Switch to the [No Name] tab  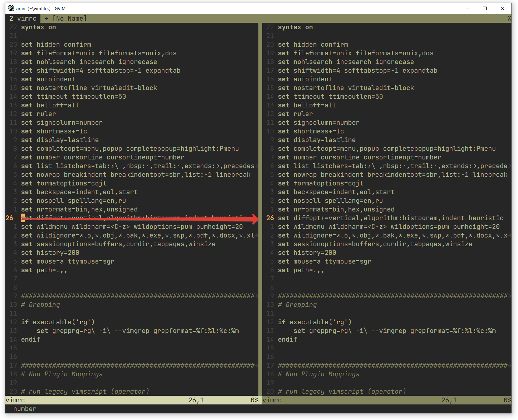[x=66, y=19]
